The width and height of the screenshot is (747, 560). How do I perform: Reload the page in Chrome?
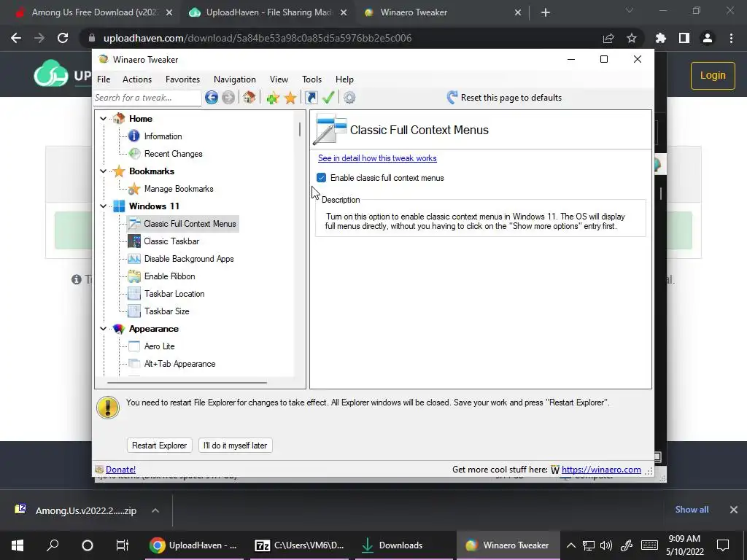coord(63,38)
